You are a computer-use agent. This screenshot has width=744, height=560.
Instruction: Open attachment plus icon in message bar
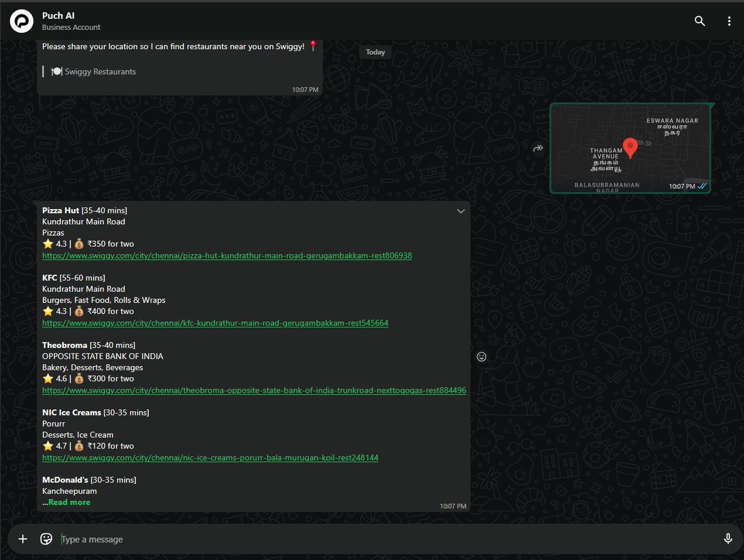pyautogui.click(x=23, y=539)
